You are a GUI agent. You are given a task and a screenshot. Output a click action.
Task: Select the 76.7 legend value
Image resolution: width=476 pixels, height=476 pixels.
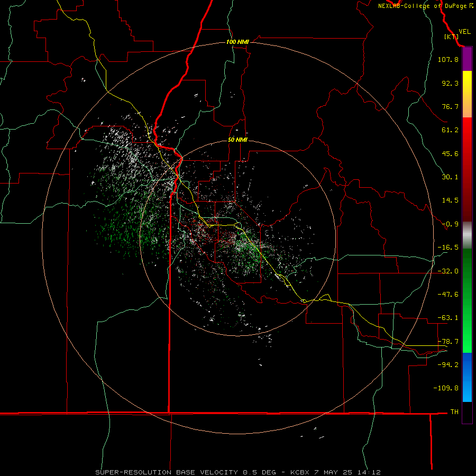(x=450, y=106)
